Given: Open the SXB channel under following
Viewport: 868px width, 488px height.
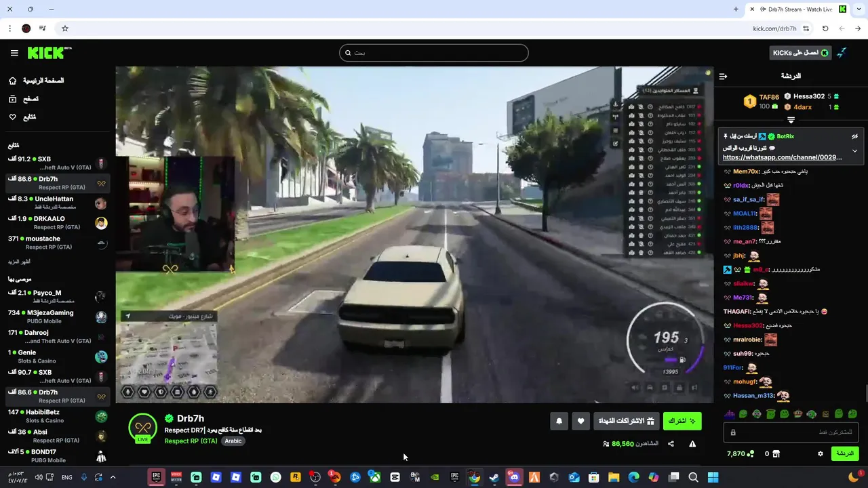Looking at the screenshot, I should (58, 163).
